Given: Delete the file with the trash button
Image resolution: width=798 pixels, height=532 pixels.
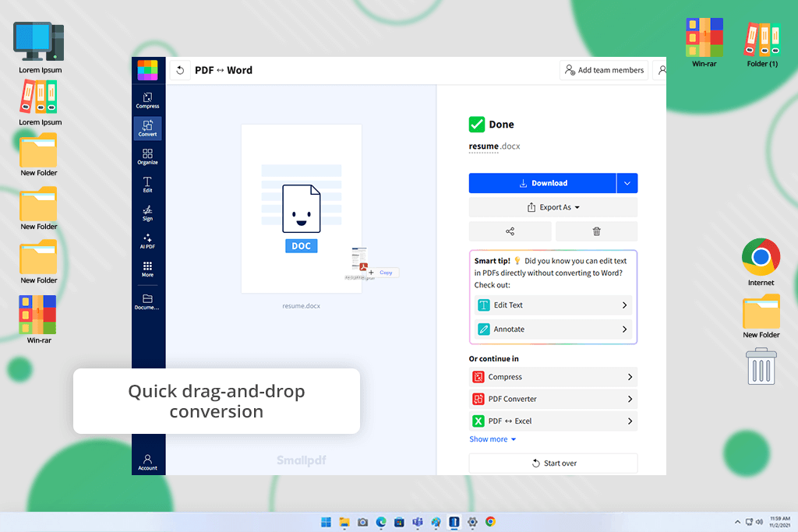Looking at the screenshot, I should coord(596,231).
